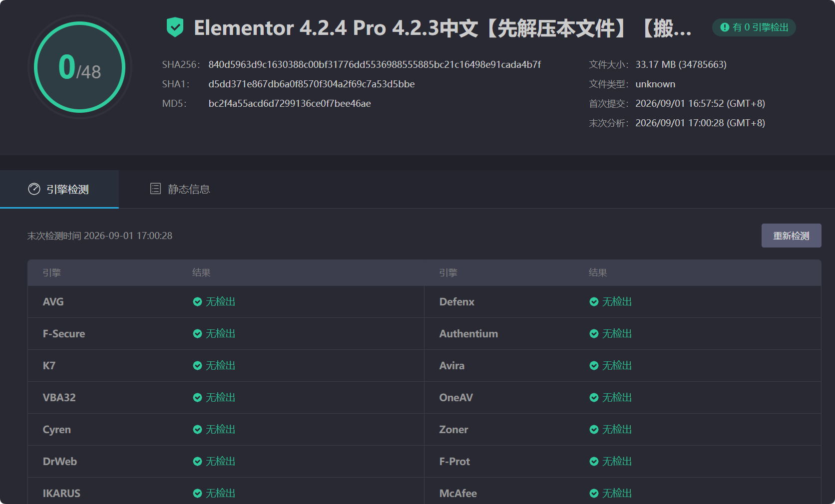This screenshot has width=835, height=504.
Task: Click the green check icon in the OneAV row
Action: 594,398
